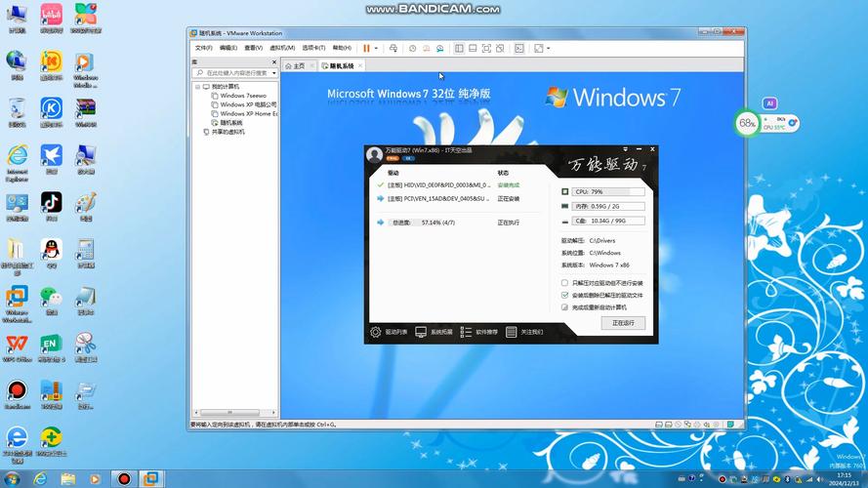Click the AI badge on the floating widget
Viewport: 868px width, 488px height.
[769, 103]
